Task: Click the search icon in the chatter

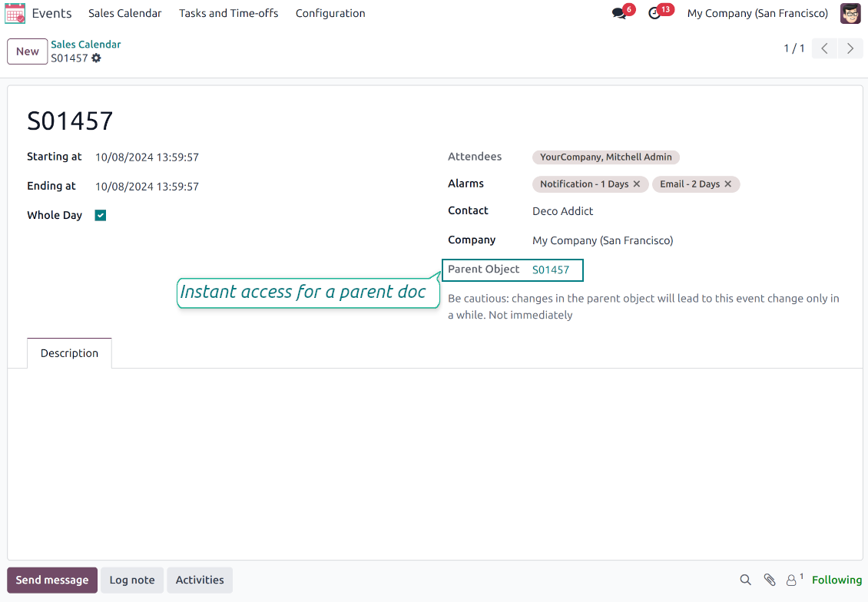Action: pyautogui.click(x=745, y=580)
